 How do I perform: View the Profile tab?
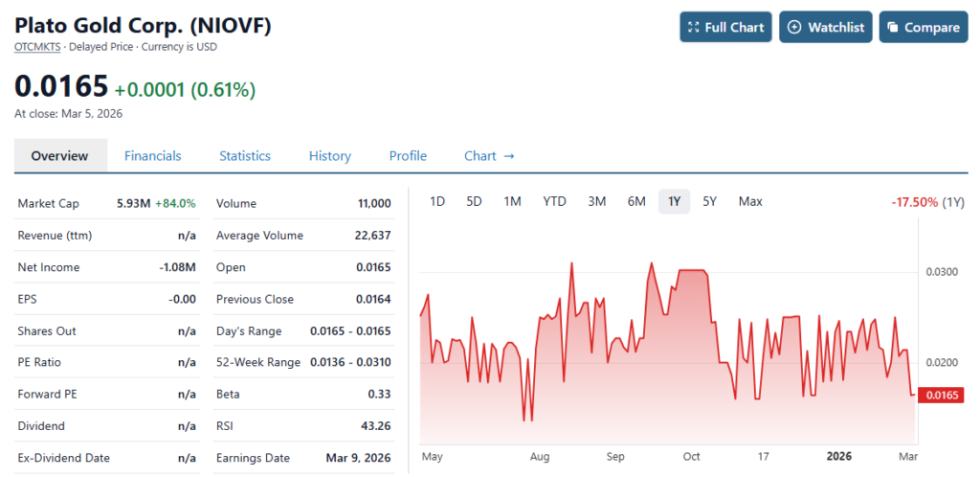point(408,155)
